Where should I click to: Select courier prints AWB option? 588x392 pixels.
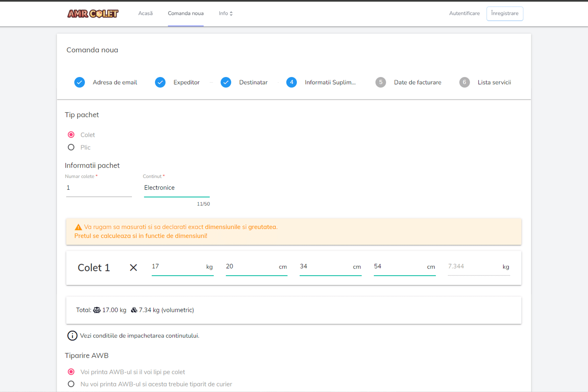(x=71, y=384)
